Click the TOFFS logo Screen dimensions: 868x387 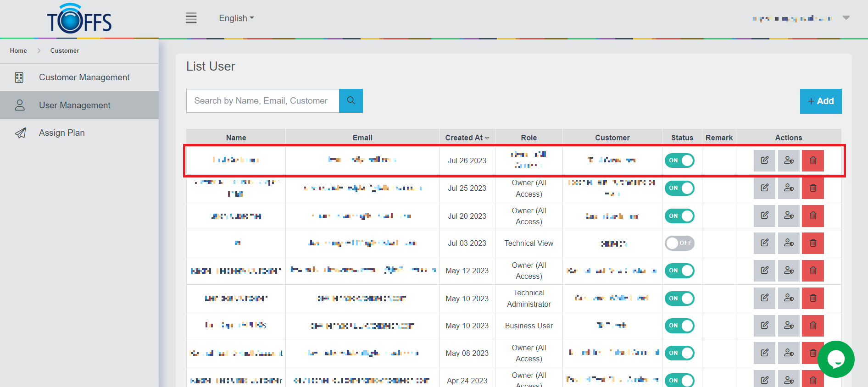pos(79,19)
